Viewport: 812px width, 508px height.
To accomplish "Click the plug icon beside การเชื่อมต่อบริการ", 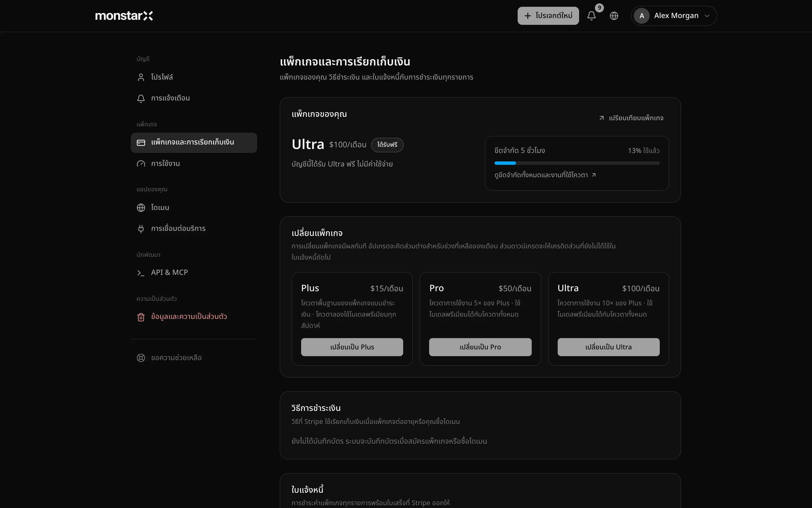I will (141, 229).
